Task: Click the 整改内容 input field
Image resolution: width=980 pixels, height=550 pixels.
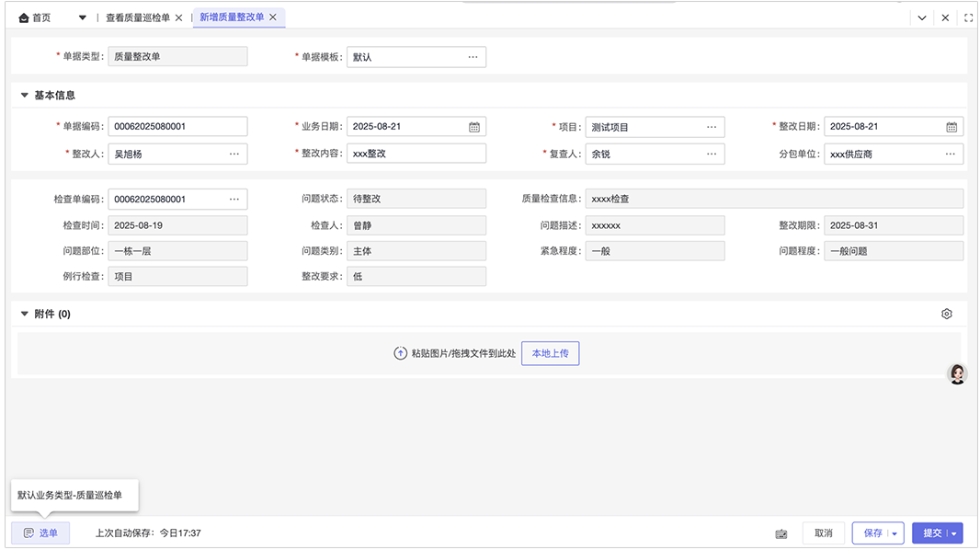Action: click(x=416, y=154)
